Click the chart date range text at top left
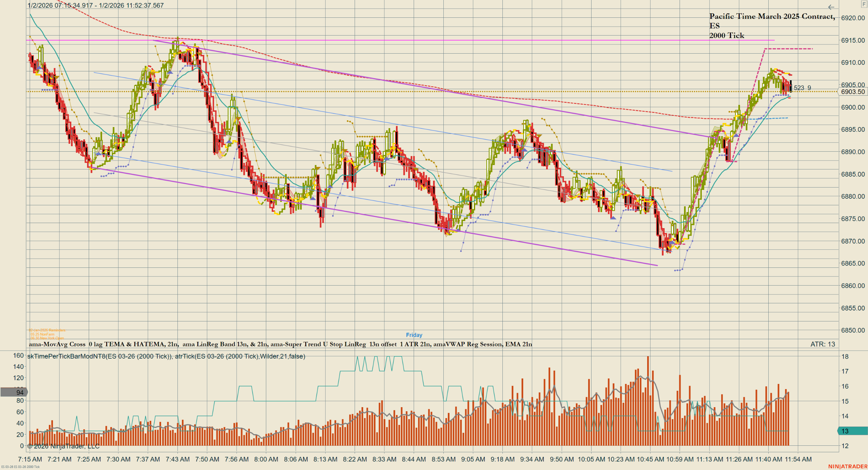 [96, 5]
